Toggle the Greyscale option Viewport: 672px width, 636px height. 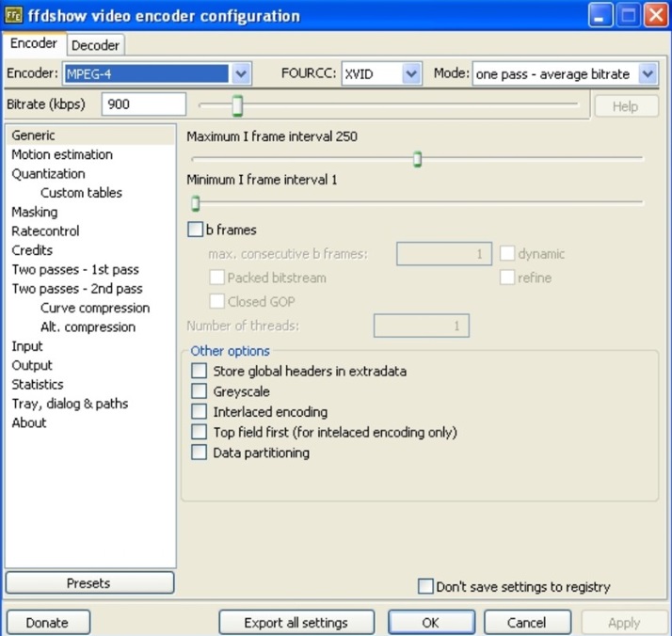point(199,391)
